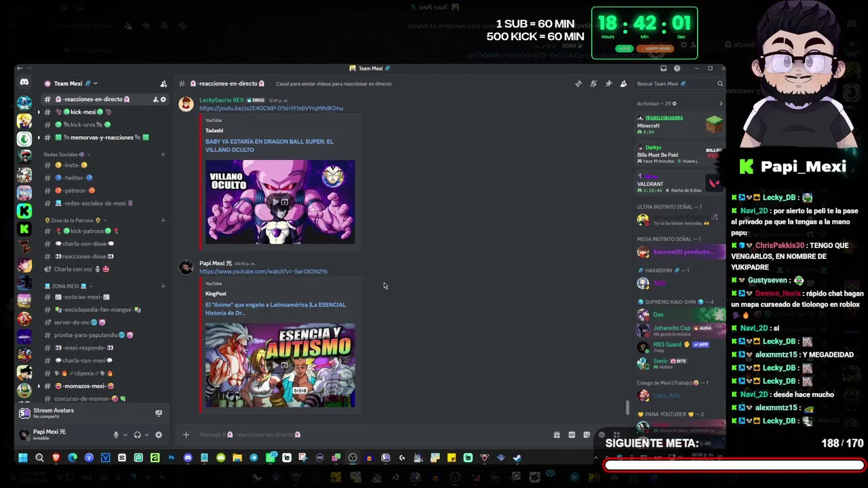
Task: Open microphone input options arrow
Action: coord(125,435)
